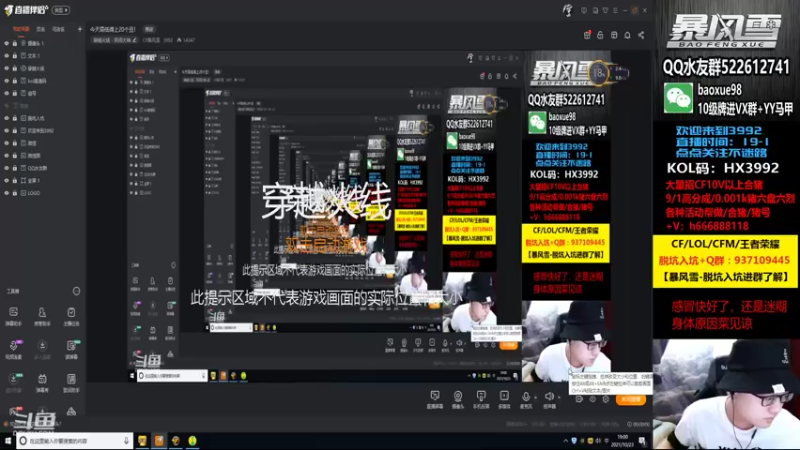800x450 pixels.
Task: Select the 文本1 source row
Action: click(x=43, y=56)
